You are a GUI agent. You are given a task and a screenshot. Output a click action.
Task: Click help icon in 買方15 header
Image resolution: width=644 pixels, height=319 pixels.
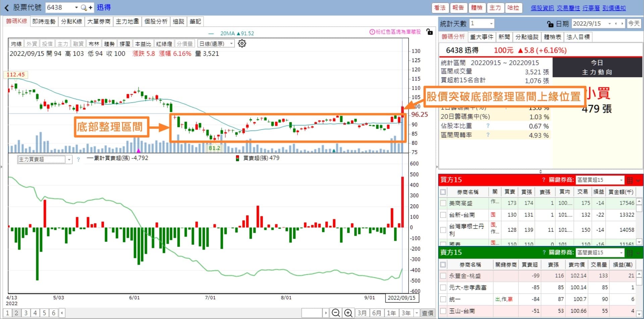pos(544,180)
